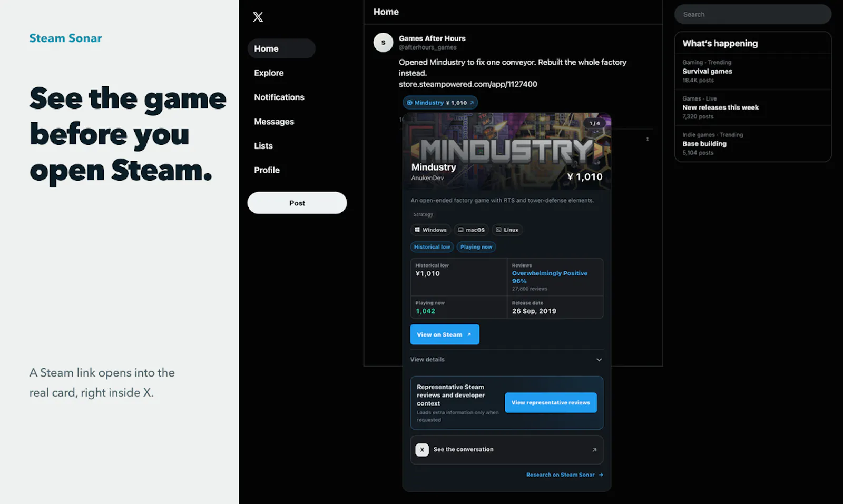
Task: Click the Historical low tag pill
Action: coord(432,247)
